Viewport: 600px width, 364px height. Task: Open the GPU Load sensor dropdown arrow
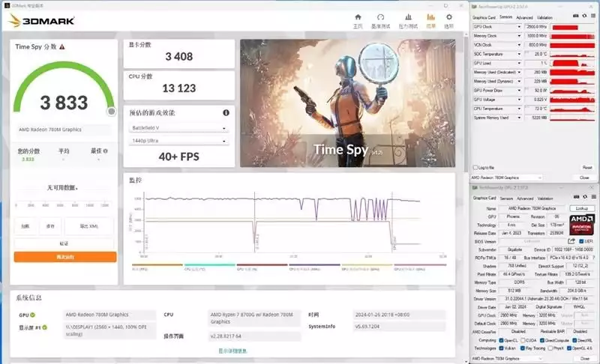[519, 64]
